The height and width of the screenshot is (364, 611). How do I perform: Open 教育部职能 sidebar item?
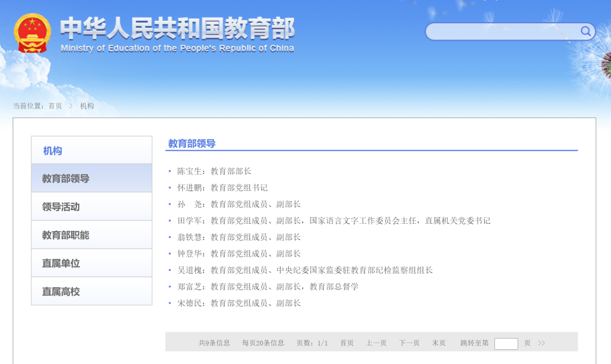(x=92, y=235)
